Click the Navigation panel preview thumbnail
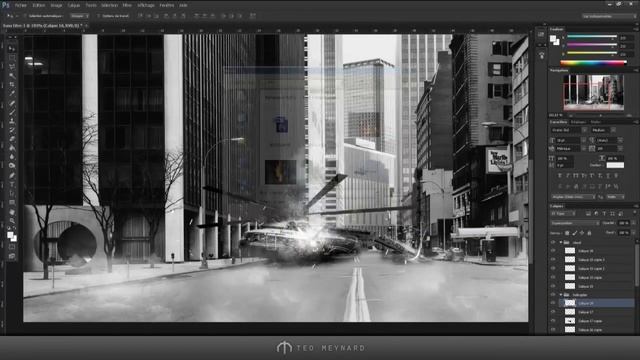640x360 pixels. coord(593,92)
